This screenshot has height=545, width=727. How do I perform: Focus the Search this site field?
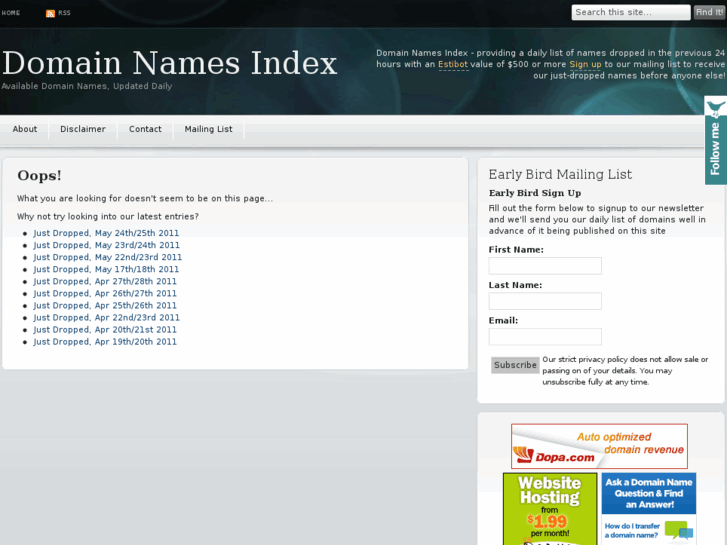tap(630, 13)
